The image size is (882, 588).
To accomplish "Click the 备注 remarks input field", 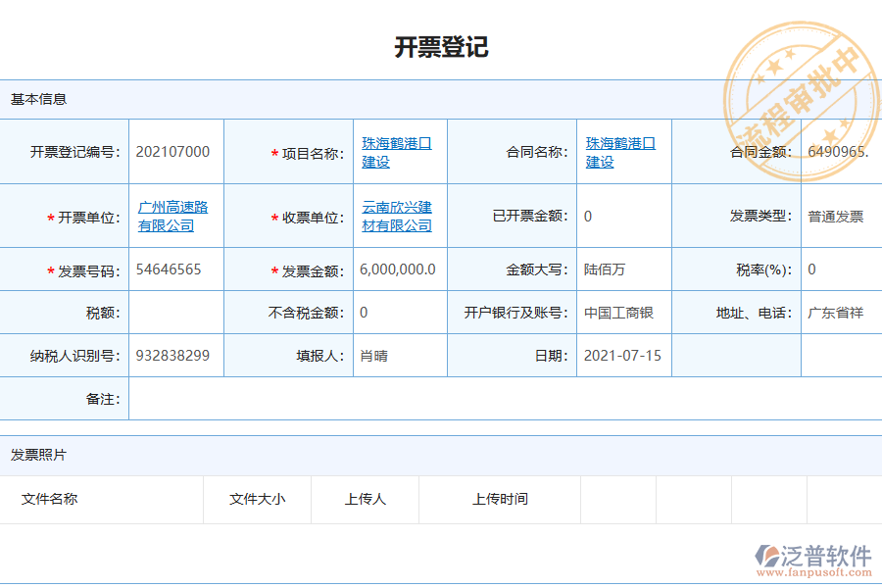I will [392, 399].
